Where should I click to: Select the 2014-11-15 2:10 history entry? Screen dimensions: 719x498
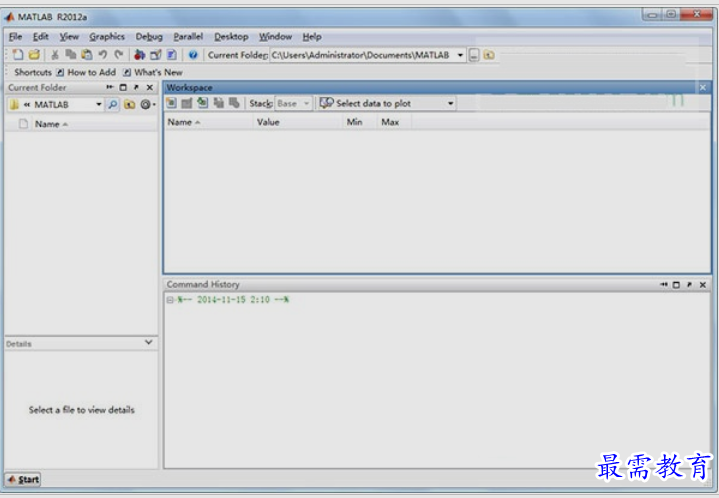(233, 300)
